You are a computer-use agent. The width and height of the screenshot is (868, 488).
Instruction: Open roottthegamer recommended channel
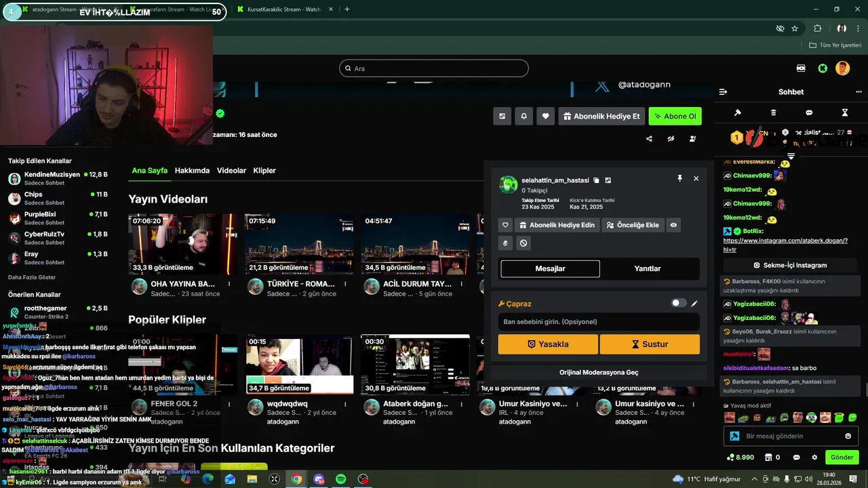pos(58,312)
